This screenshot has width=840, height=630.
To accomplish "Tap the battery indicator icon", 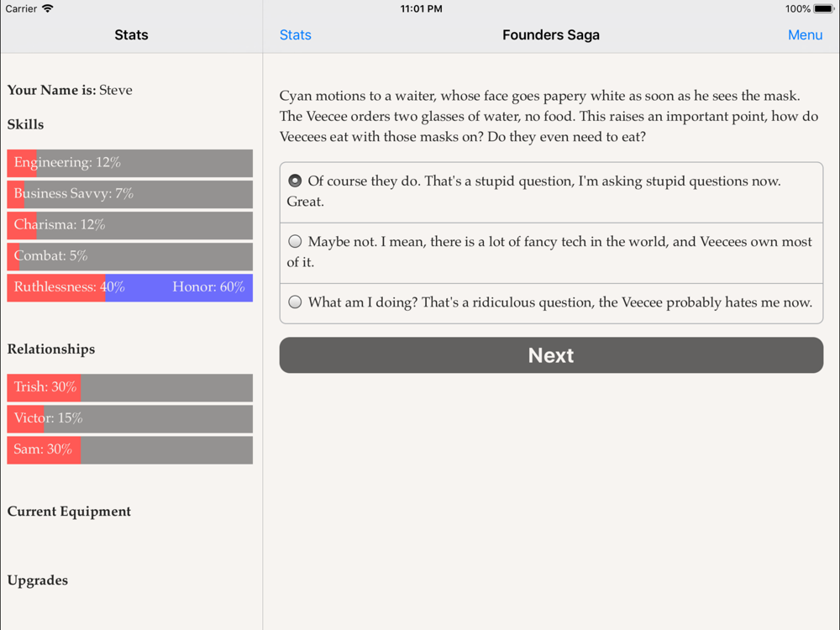I will [823, 8].
